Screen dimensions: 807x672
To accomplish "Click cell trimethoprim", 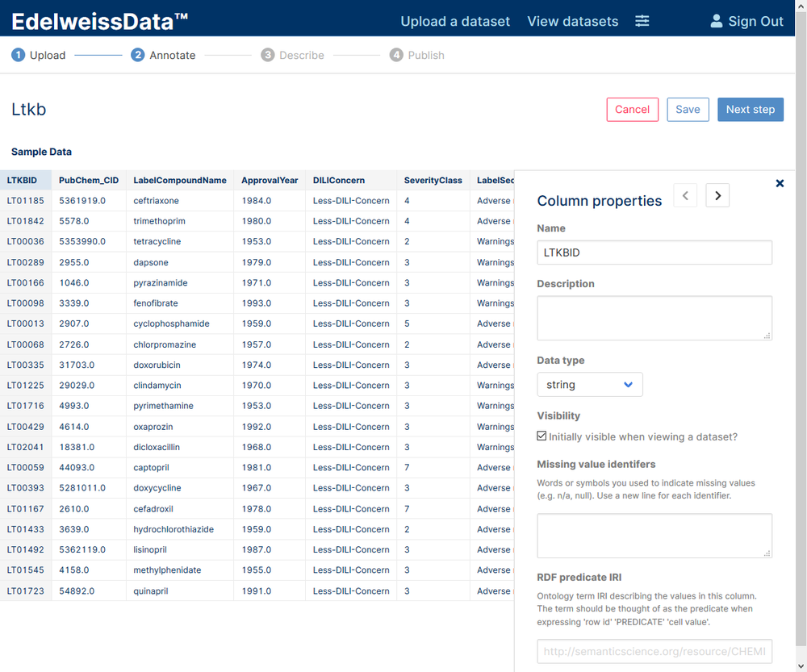I will point(180,221).
